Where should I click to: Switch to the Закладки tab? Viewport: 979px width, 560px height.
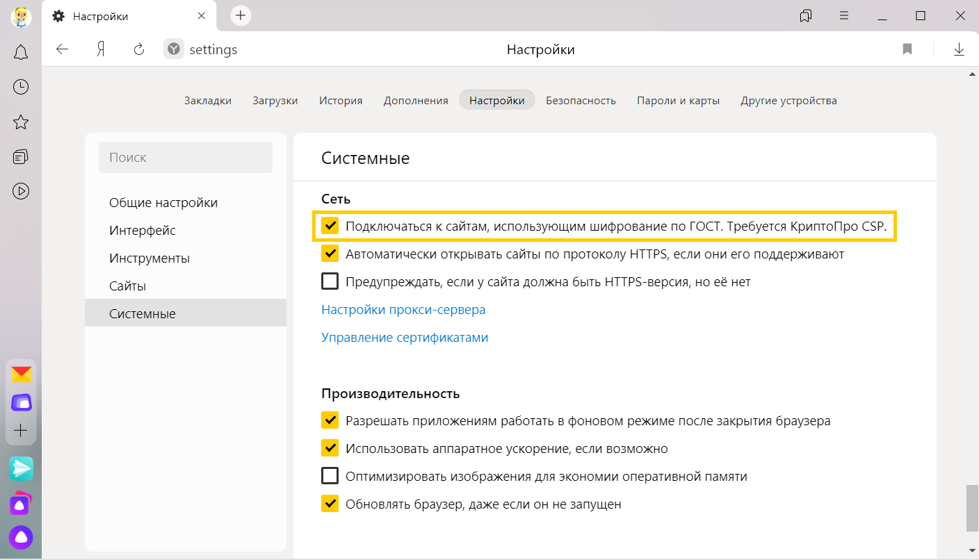tap(208, 101)
